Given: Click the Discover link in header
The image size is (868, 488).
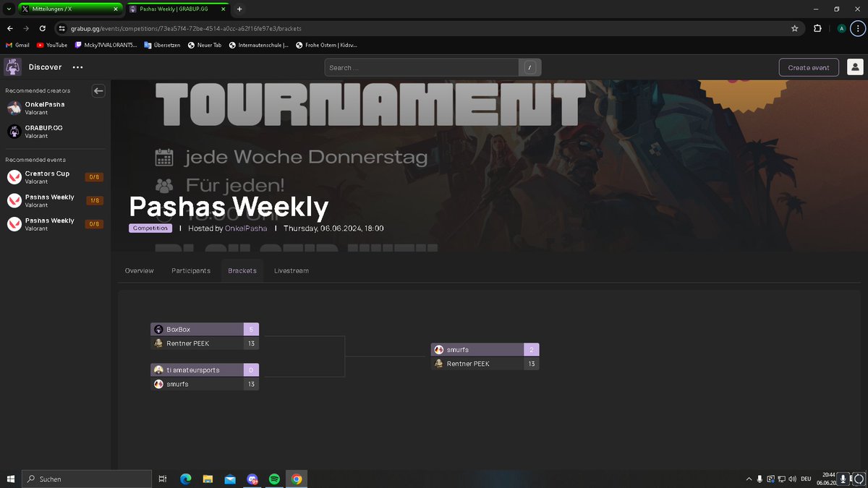Looking at the screenshot, I should 45,67.
